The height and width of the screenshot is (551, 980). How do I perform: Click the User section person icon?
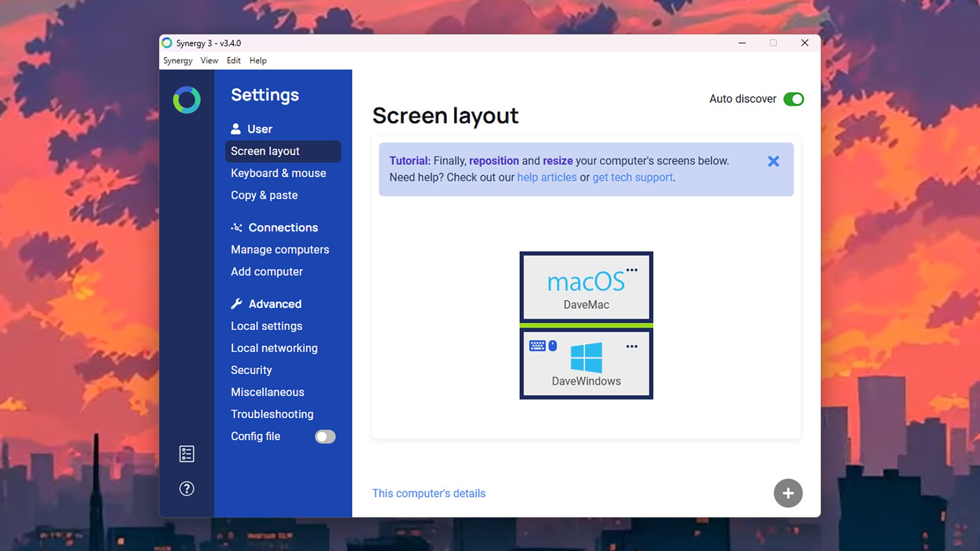tap(236, 129)
